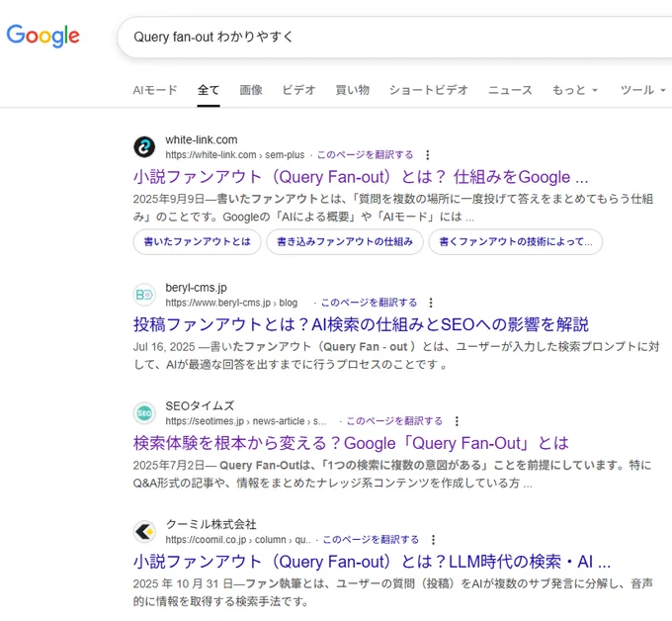Click the クーミル株式会社 site name

[210, 524]
